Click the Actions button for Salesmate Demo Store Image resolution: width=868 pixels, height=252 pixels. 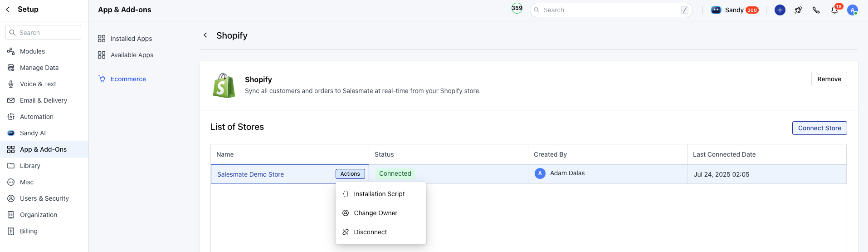coord(350,174)
